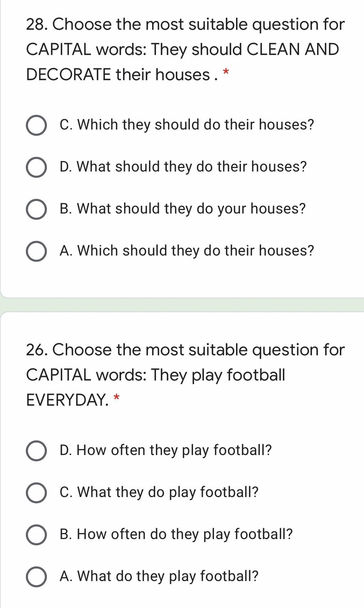Pick radio 'A. Which should they do their houses?'
364x608 pixels.
36,251
